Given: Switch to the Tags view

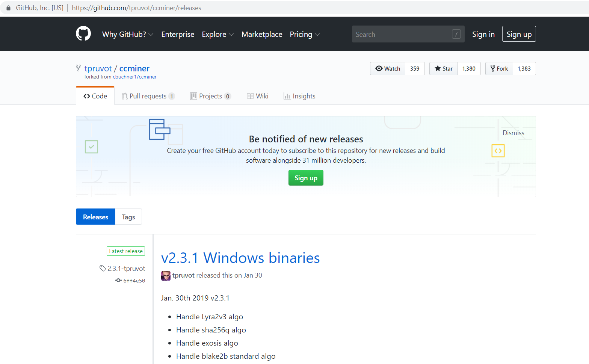Looking at the screenshot, I should pos(128,217).
